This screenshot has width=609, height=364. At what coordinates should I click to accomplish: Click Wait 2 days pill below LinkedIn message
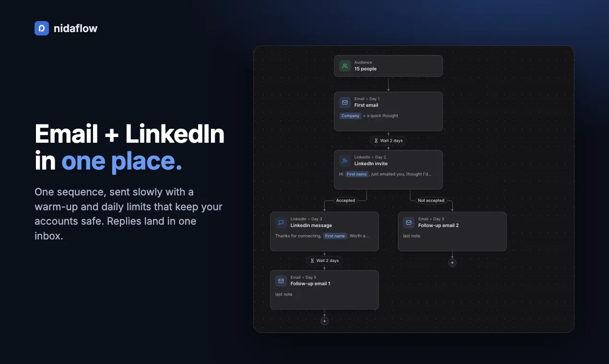tap(325, 261)
